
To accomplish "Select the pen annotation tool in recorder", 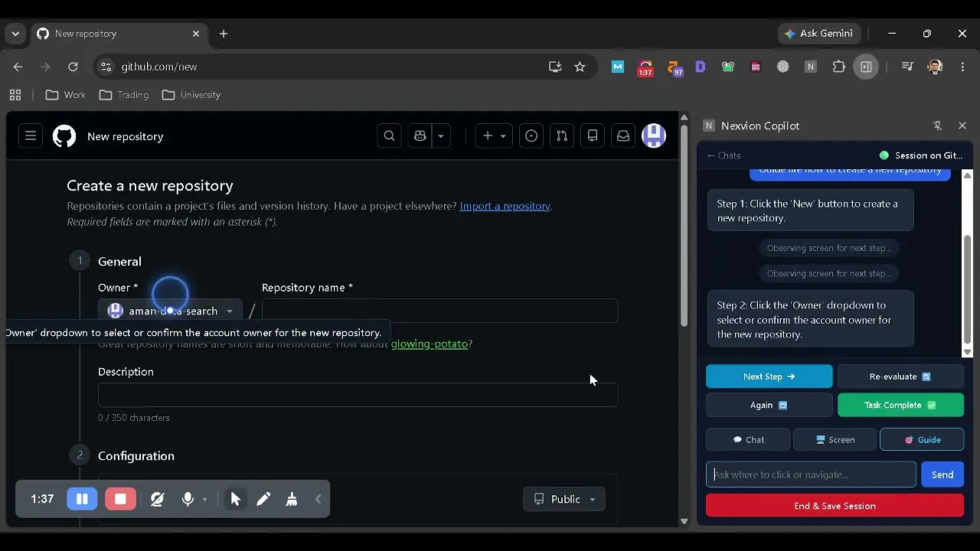I will pyautogui.click(x=263, y=499).
